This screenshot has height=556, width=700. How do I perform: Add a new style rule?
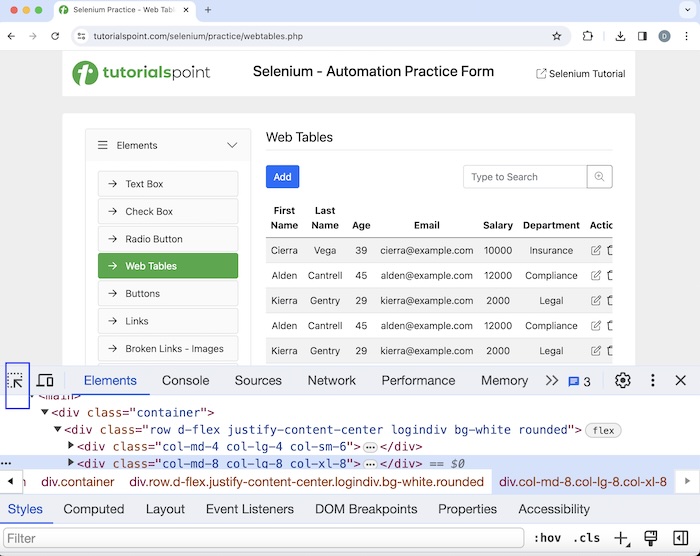[x=621, y=538]
